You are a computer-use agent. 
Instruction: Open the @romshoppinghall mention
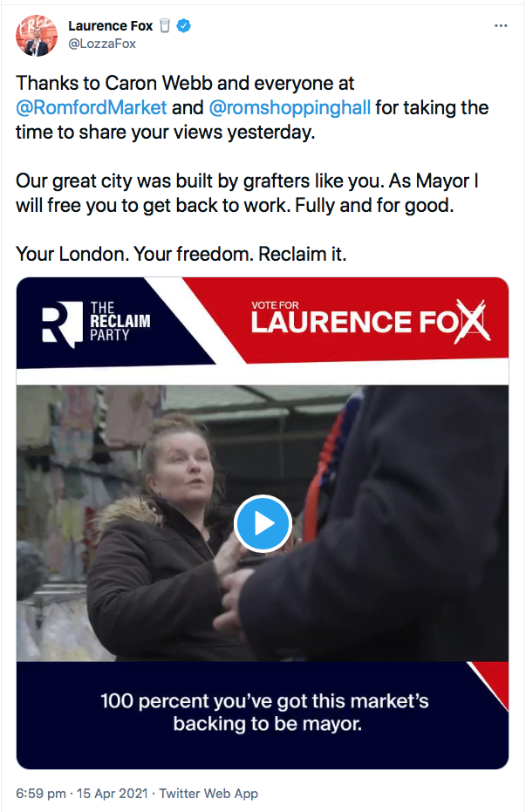click(x=290, y=108)
